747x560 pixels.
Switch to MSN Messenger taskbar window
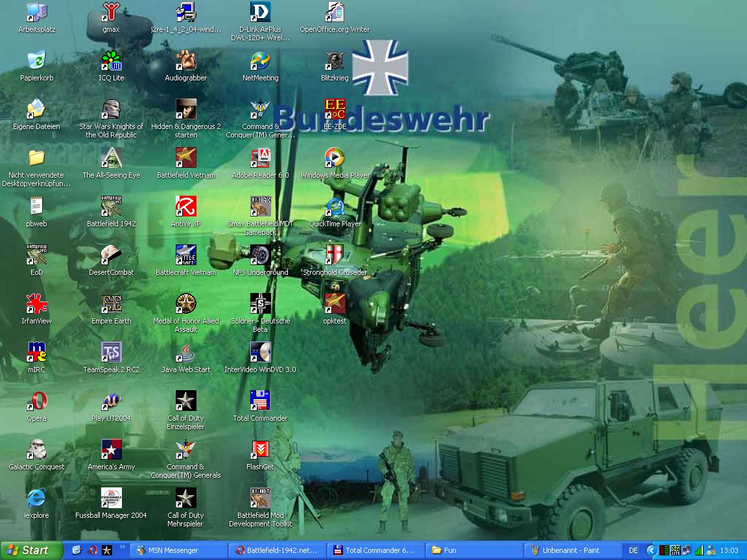pos(179,550)
